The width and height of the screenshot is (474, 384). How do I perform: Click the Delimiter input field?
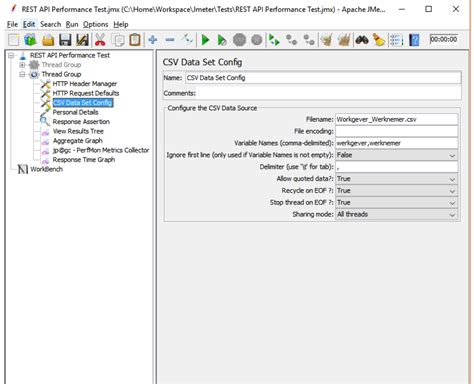[397, 167]
